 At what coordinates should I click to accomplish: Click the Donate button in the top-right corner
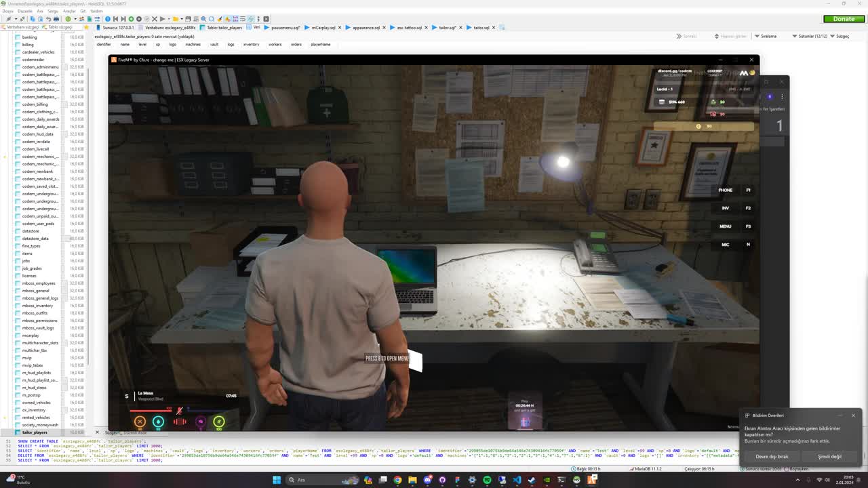pos(843,18)
